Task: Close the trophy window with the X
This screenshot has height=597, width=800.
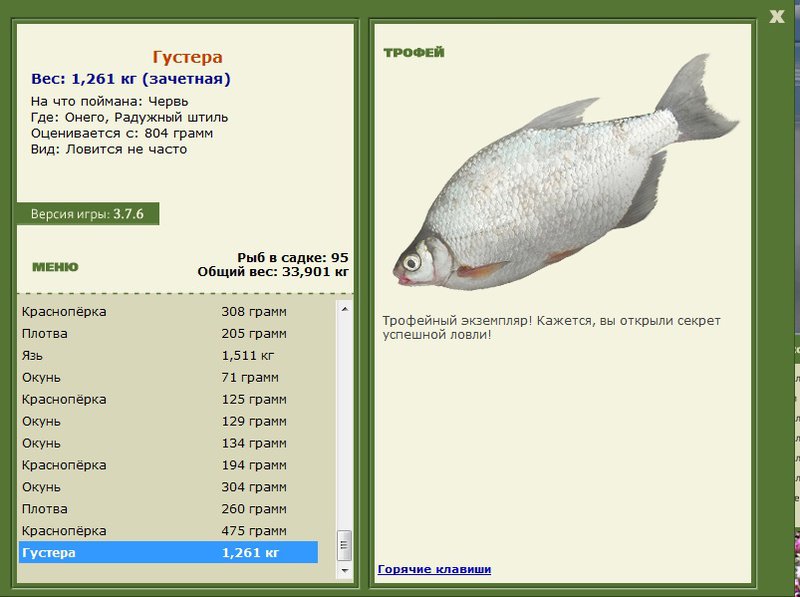Action: pos(777,16)
